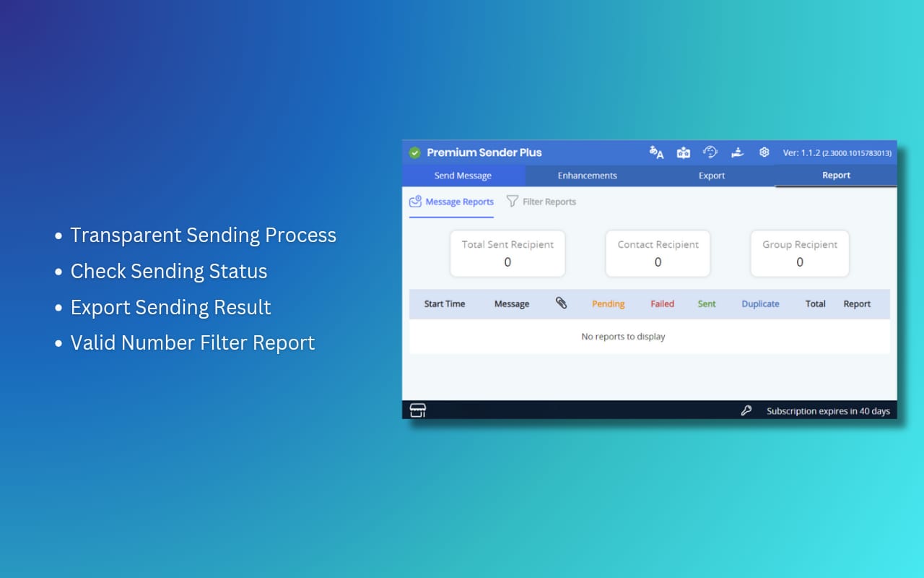Switch to the Filter Reports view
Screen dimensions: 924x578
(541, 202)
